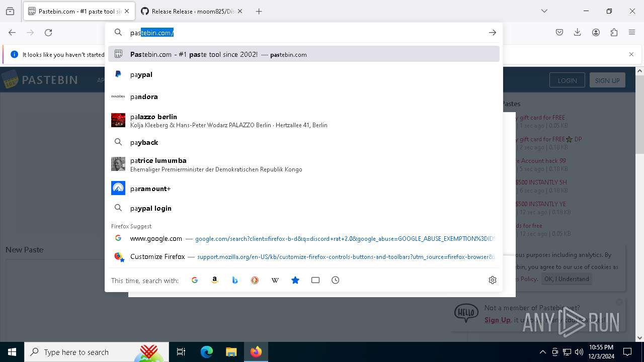
Task: Select the paramount+ suggestion
Action: click(x=304, y=189)
